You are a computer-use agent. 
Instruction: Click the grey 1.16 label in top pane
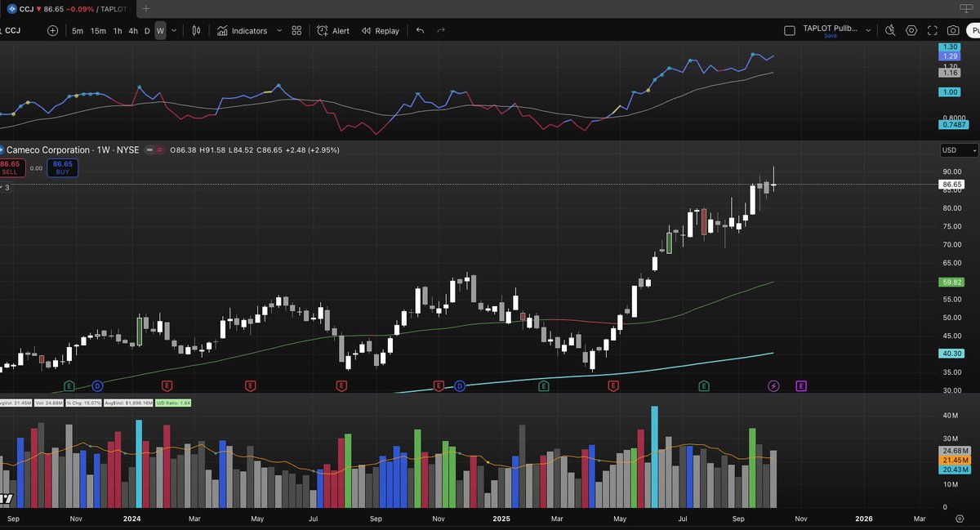pyautogui.click(x=950, y=73)
